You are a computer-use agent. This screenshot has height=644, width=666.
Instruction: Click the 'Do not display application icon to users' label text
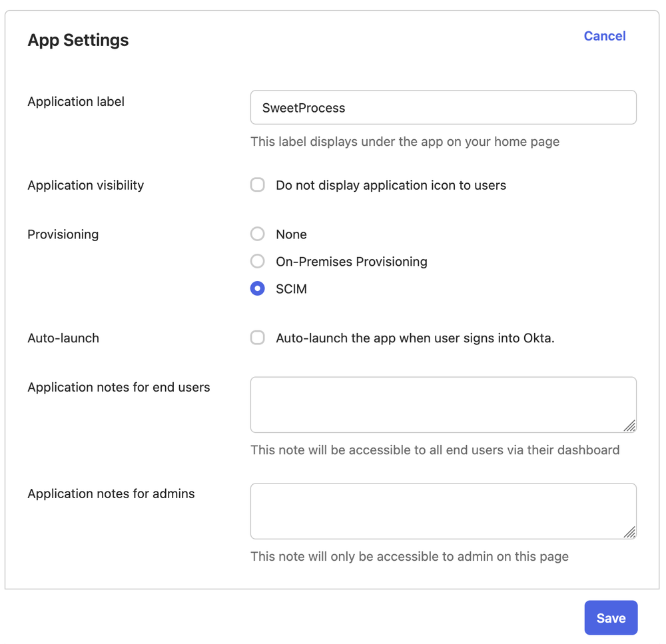[391, 185]
